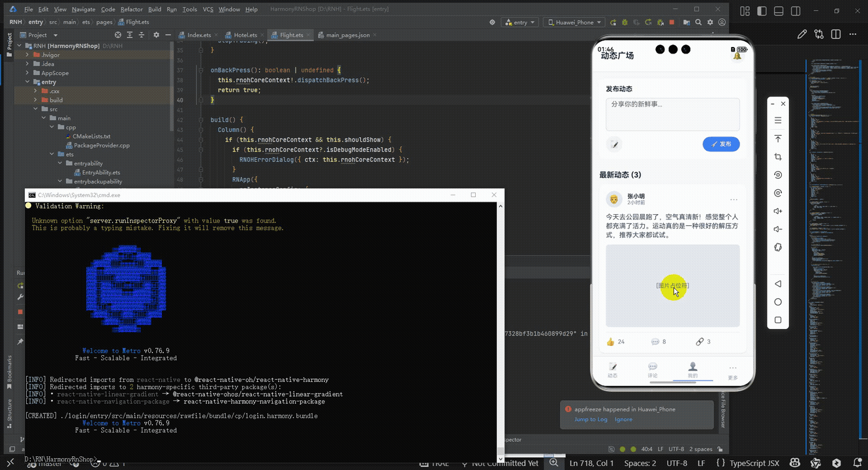Click the three-dot menu on 张小明 post

734,199
